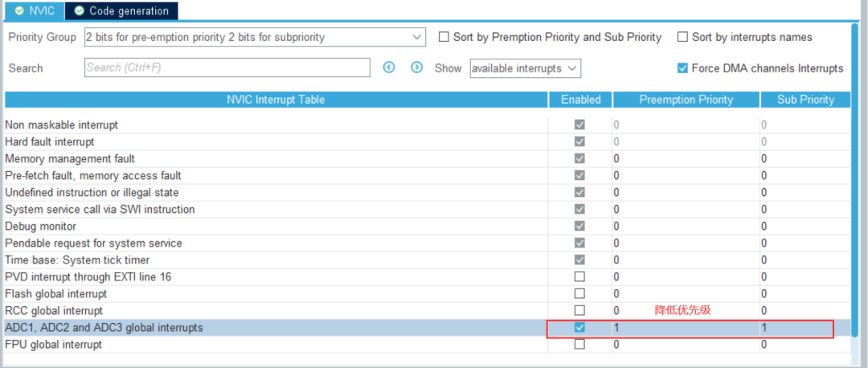
Task: Toggle Debug monitor enabled checkbox
Action: tap(579, 226)
